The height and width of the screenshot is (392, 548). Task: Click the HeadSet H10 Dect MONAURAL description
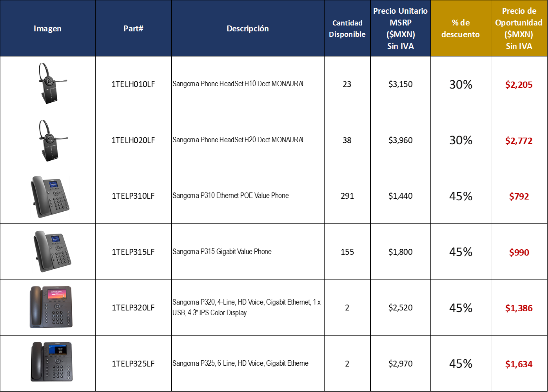click(x=239, y=84)
